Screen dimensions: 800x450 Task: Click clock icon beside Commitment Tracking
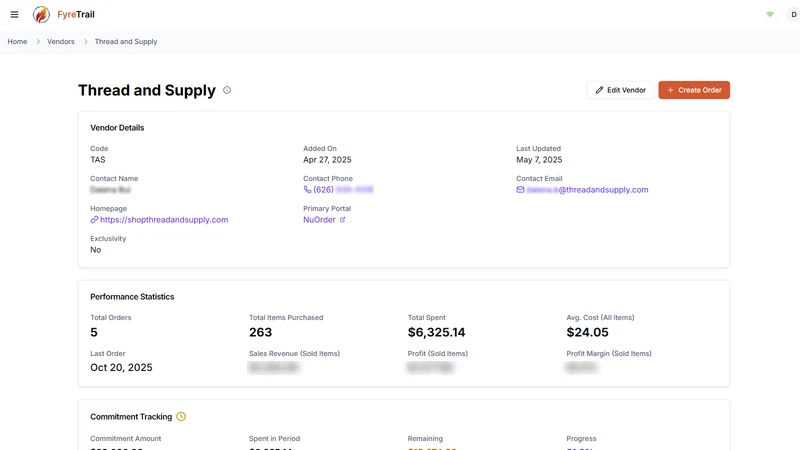tap(181, 416)
